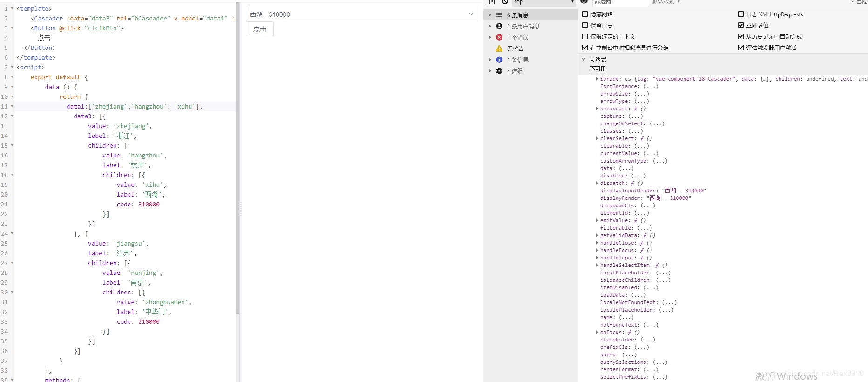Screen dimensions: 868x382
Task: Click the Cascader tag on line 2
Action: tap(48, 18)
